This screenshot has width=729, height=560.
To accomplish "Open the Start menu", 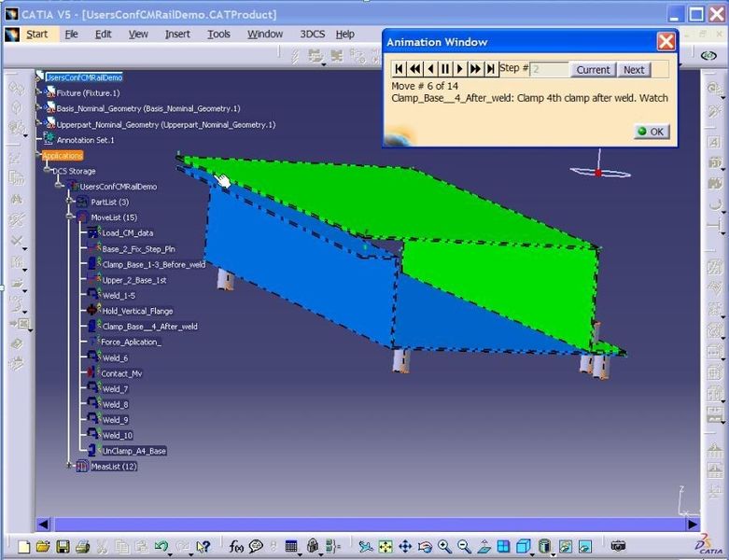I will pos(36,34).
